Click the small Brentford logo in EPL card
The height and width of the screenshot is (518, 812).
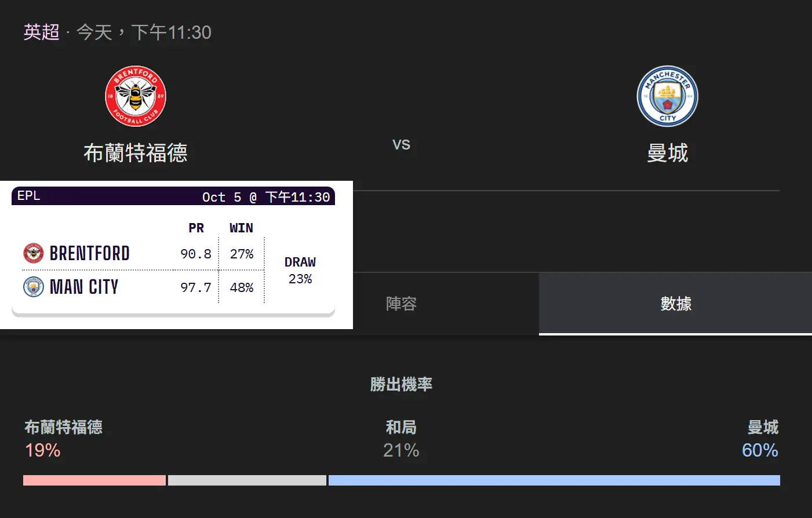point(34,253)
